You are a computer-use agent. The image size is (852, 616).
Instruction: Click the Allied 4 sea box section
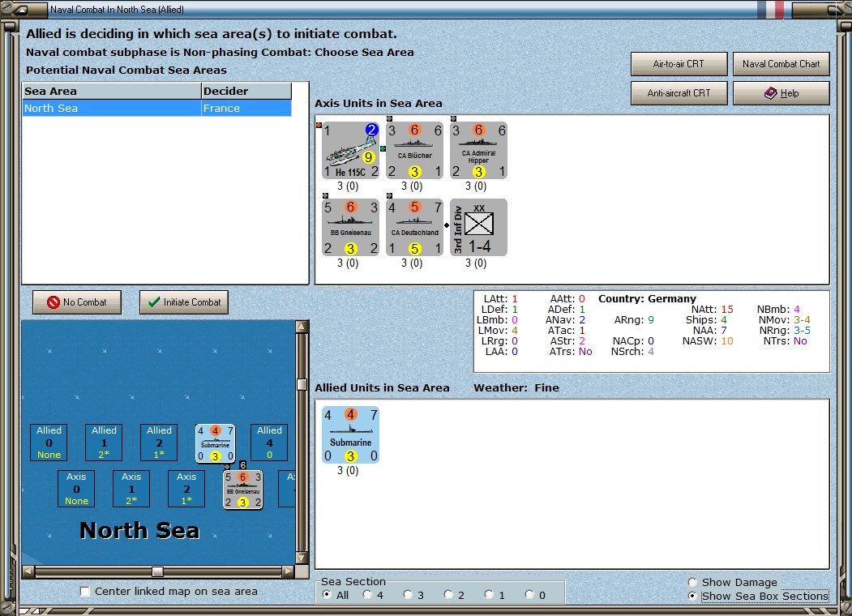click(269, 443)
